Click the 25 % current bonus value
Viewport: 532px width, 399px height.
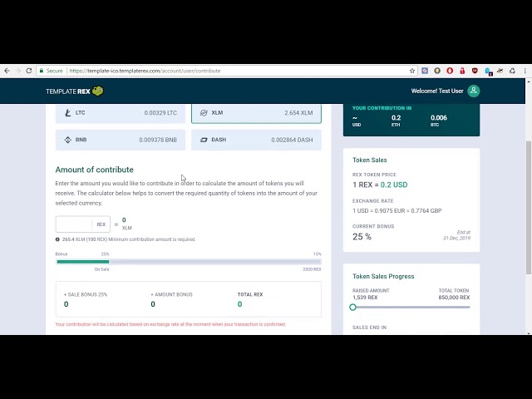362,236
